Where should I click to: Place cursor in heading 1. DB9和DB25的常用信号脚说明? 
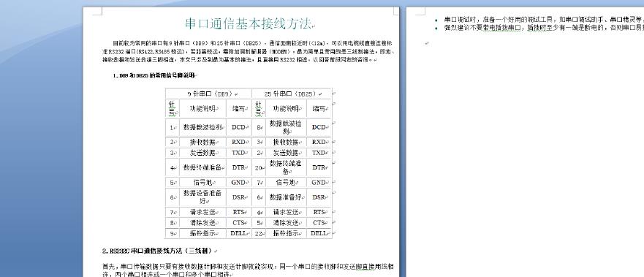click(x=154, y=75)
